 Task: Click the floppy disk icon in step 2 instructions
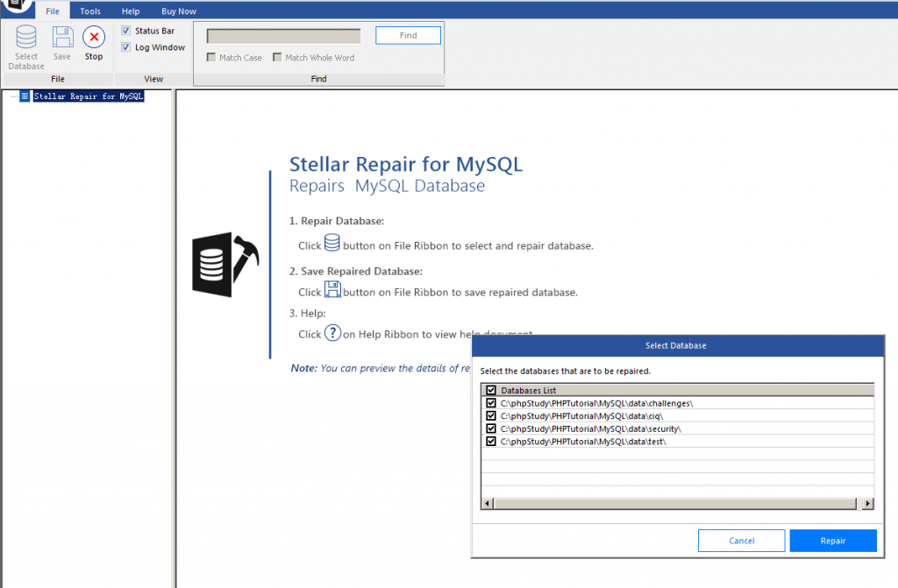coord(332,288)
